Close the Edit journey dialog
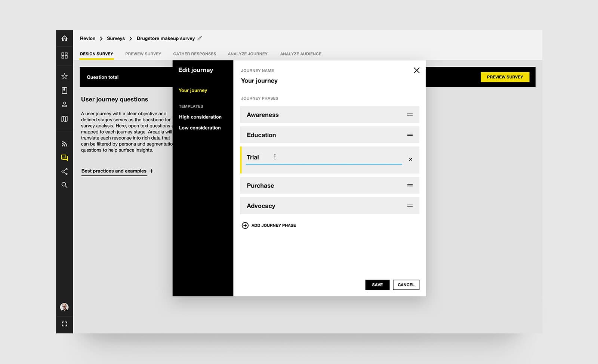598x364 pixels. click(416, 70)
